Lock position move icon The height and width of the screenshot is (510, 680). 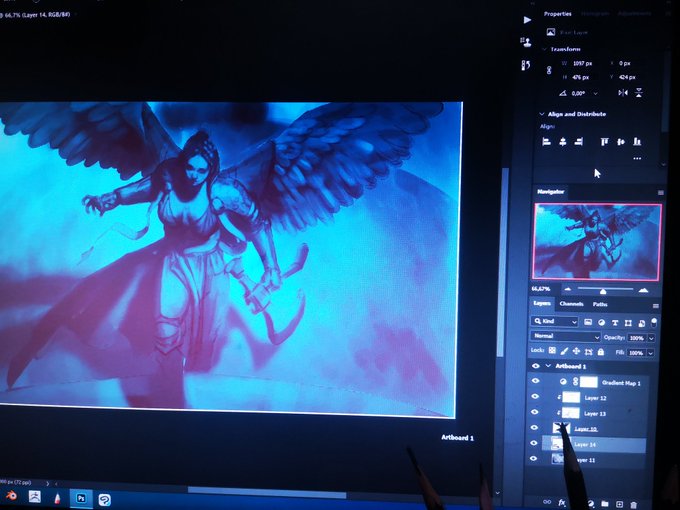576,351
